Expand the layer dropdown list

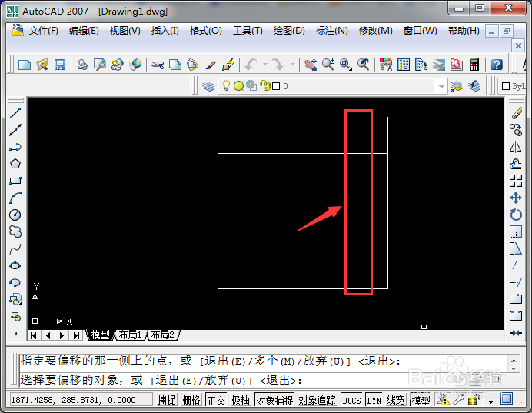[x=441, y=86]
